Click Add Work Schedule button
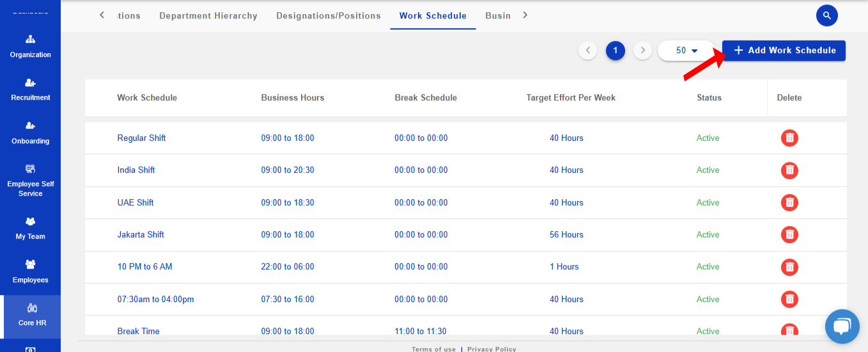Screen dimensions: 868x352 pyautogui.click(x=784, y=51)
